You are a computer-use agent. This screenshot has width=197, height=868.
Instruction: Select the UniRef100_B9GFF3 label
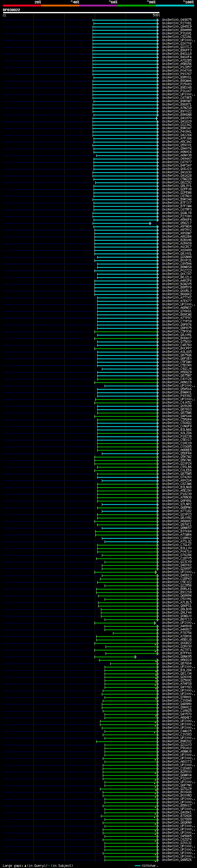177,50
